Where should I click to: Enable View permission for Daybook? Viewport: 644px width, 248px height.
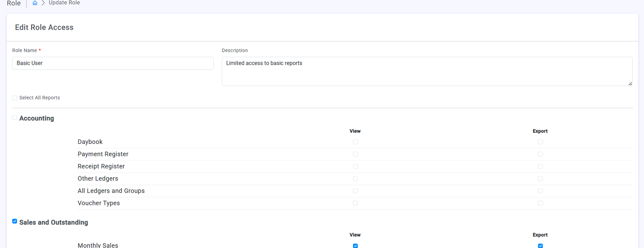[355, 142]
